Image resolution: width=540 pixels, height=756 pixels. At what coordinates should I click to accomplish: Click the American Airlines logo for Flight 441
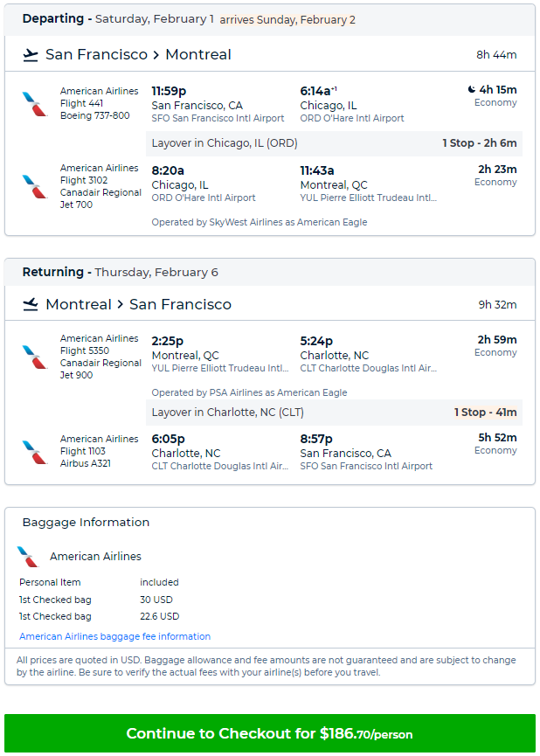tap(34, 104)
